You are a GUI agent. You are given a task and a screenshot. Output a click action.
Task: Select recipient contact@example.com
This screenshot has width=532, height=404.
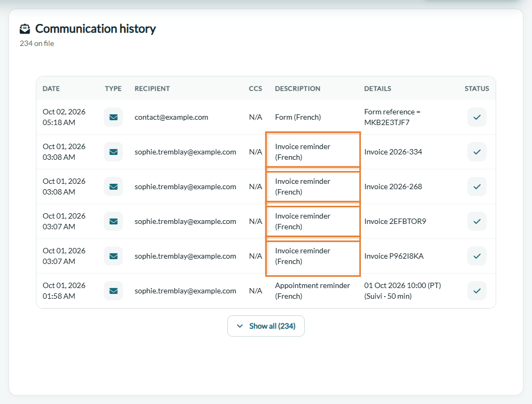pos(171,117)
